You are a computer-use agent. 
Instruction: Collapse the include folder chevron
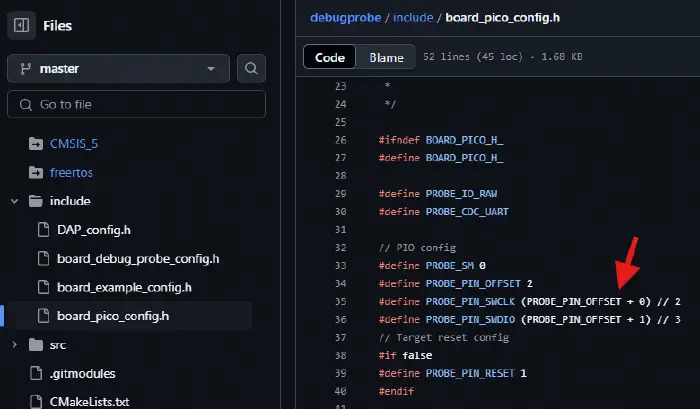[14, 201]
